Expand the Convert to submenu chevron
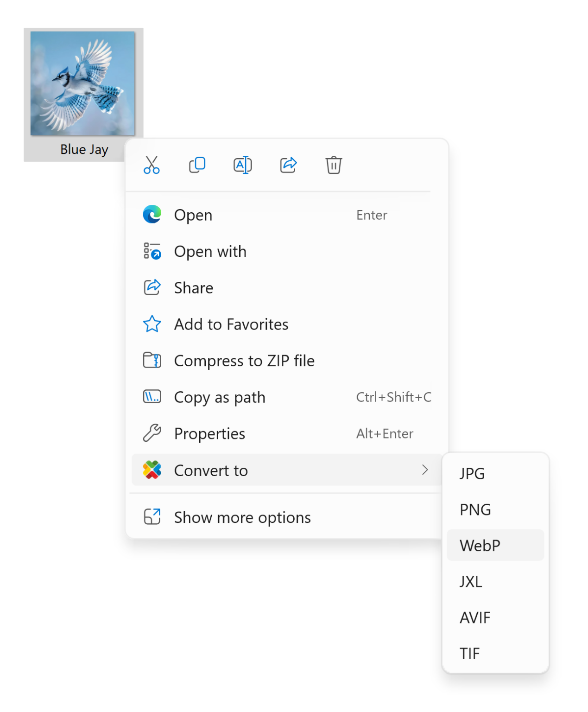 (x=425, y=470)
